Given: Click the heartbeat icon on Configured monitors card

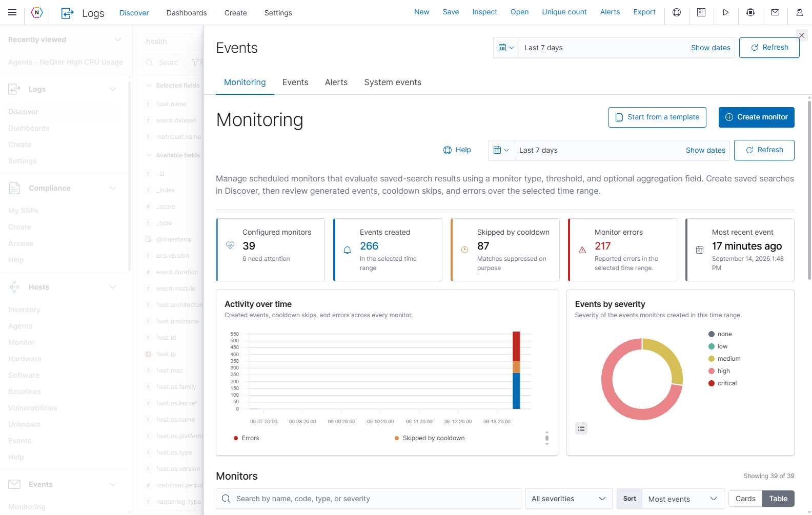Looking at the screenshot, I should (x=230, y=245).
